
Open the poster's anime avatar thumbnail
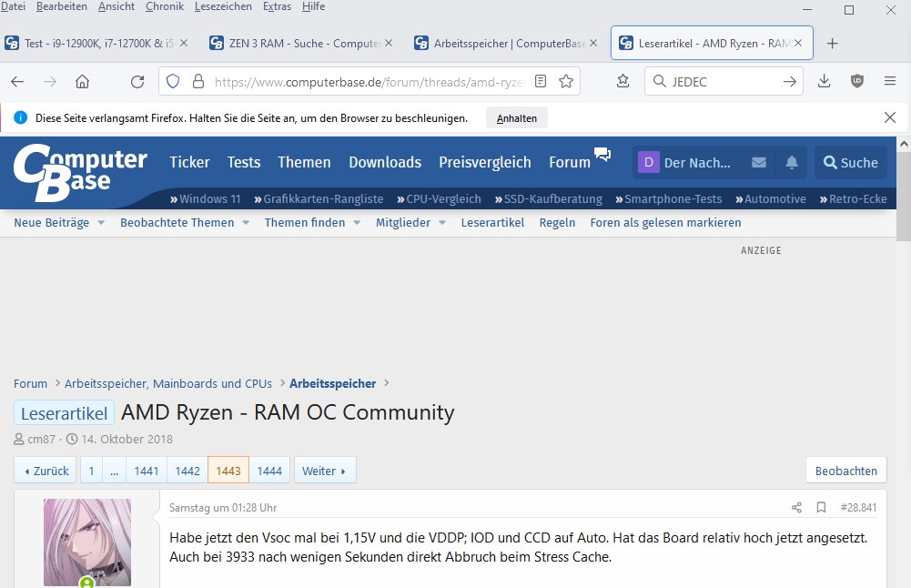pyautogui.click(x=87, y=542)
